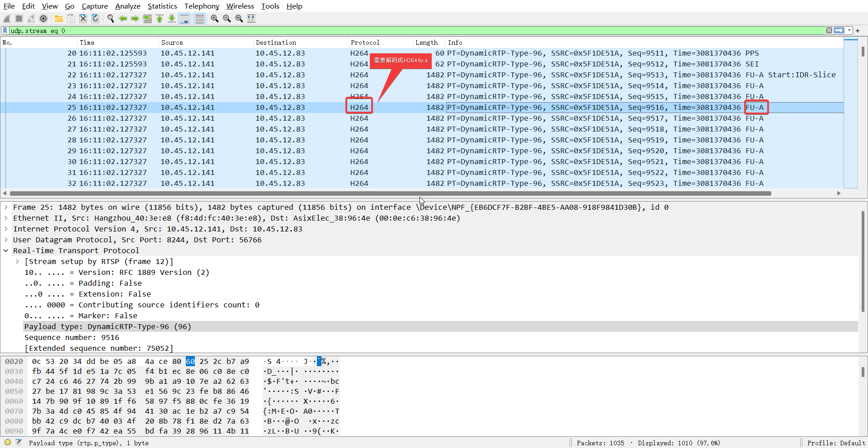Viewport: 868px width, 448px height.
Task: Open the Telephony menu
Action: tap(202, 6)
